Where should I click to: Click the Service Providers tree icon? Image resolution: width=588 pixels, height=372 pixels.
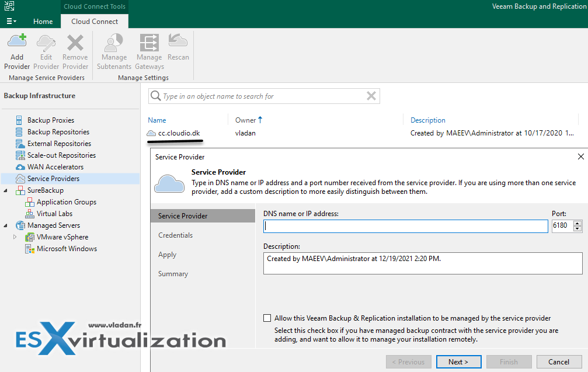tap(20, 179)
